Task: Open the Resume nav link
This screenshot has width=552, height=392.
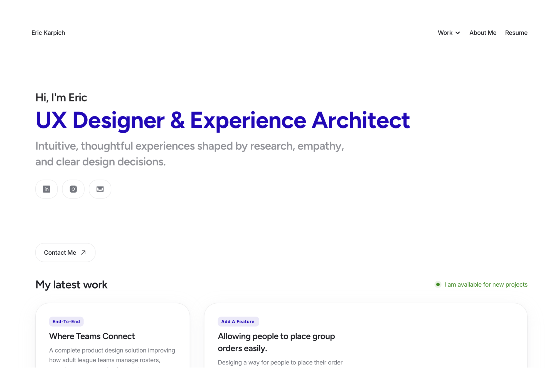Action: point(516,33)
